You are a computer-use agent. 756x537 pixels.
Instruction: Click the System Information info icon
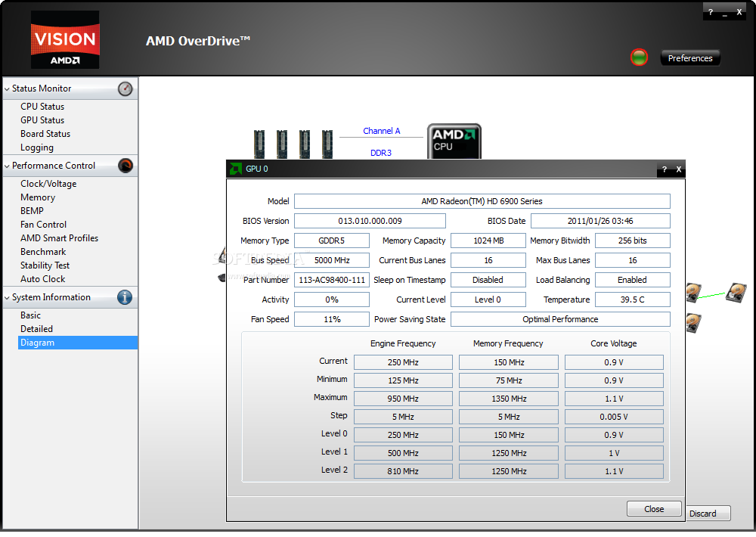[125, 297]
